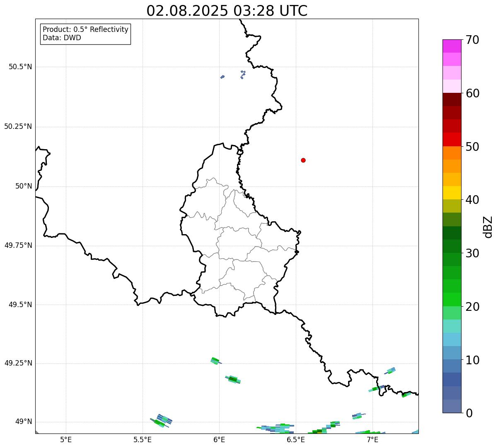Pick the pale pink swatch above 60
498x448 pixels.
452,86
